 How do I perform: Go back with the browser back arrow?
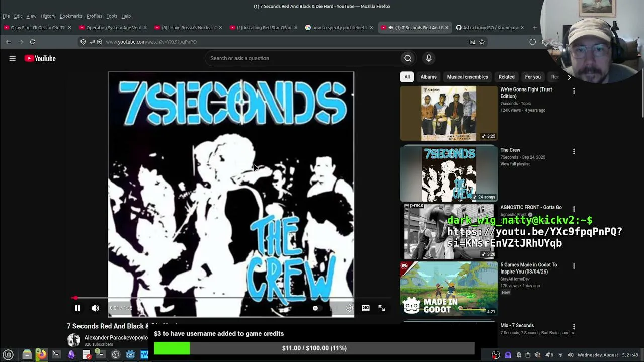point(8,42)
